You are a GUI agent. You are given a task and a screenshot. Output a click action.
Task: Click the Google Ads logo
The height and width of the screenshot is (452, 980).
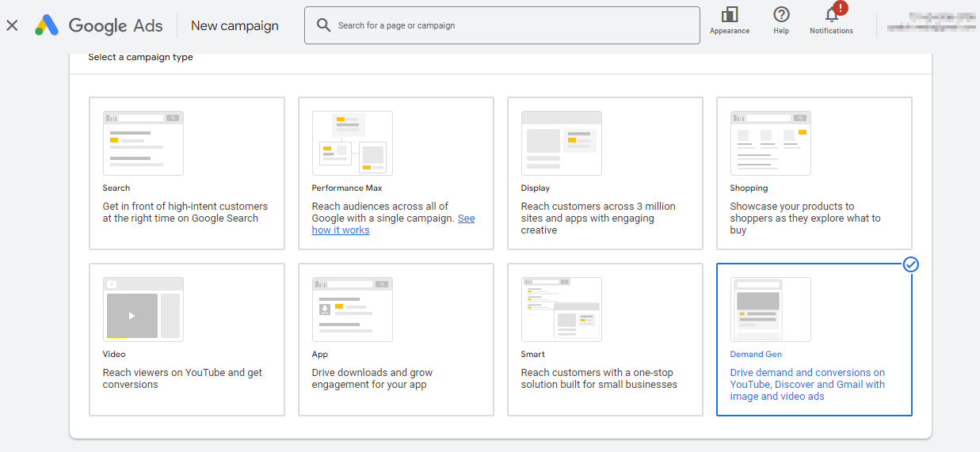tap(99, 25)
